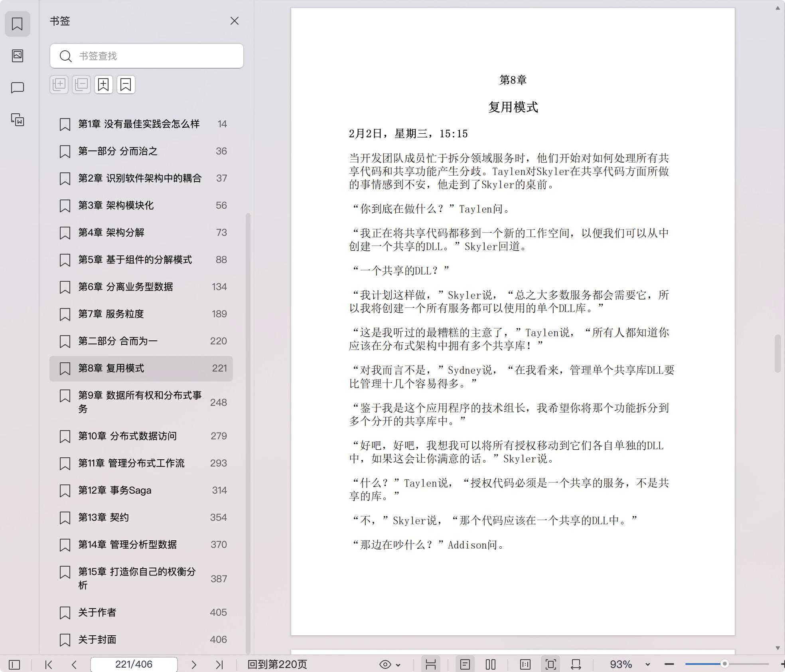Open the export to Word sidebar icon

[17, 120]
